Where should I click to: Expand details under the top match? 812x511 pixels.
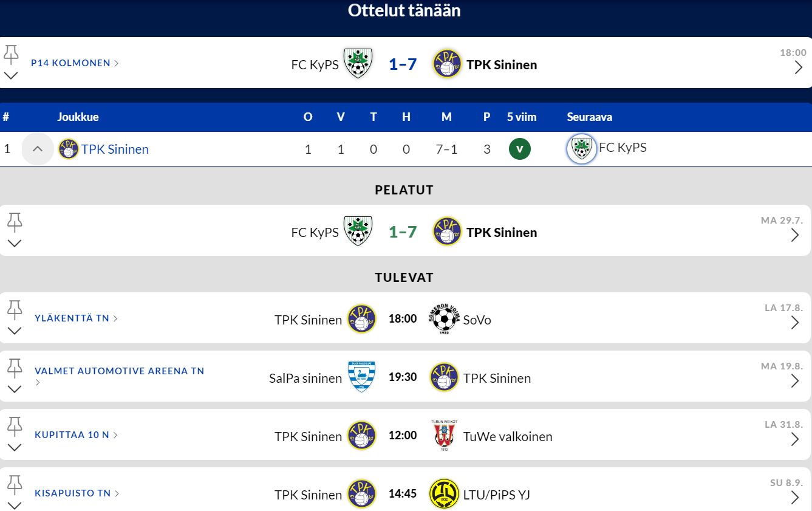11,76
